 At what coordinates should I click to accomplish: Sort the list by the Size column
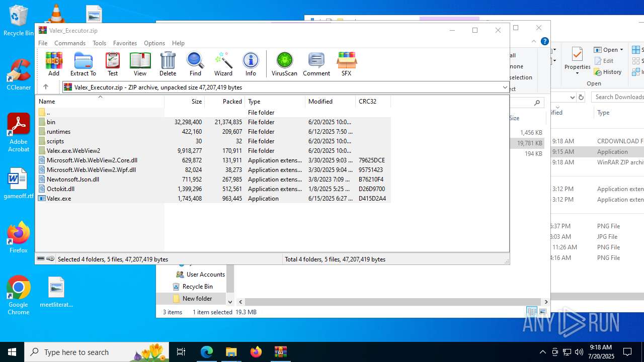coord(184,101)
